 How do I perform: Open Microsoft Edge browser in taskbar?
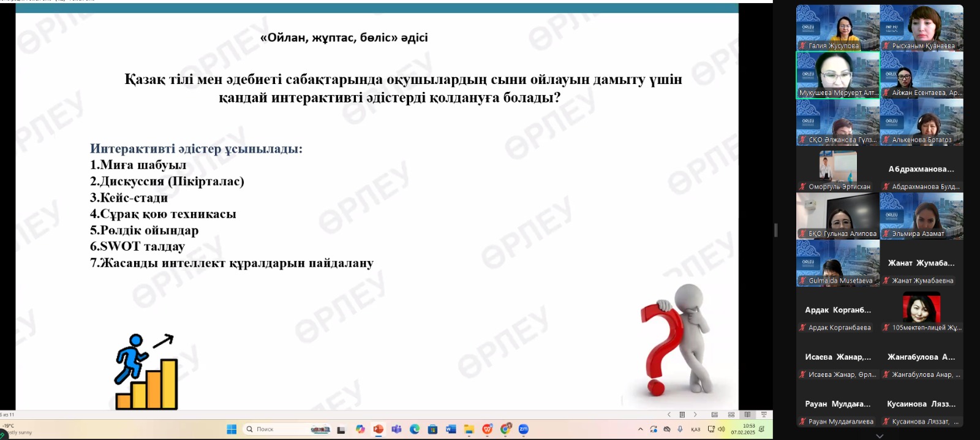pyautogui.click(x=415, y=429)
